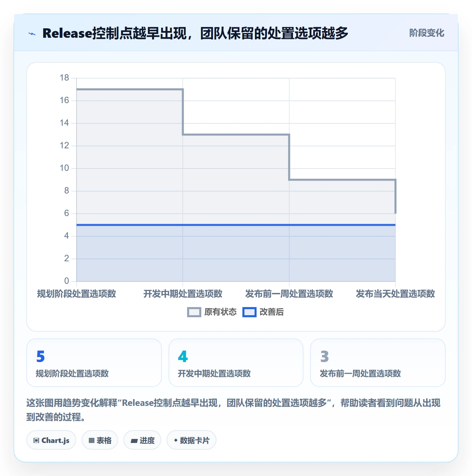Click the y-axis tick 18
The width and height of the screenshot is (472, 476).
coord(64,78)
